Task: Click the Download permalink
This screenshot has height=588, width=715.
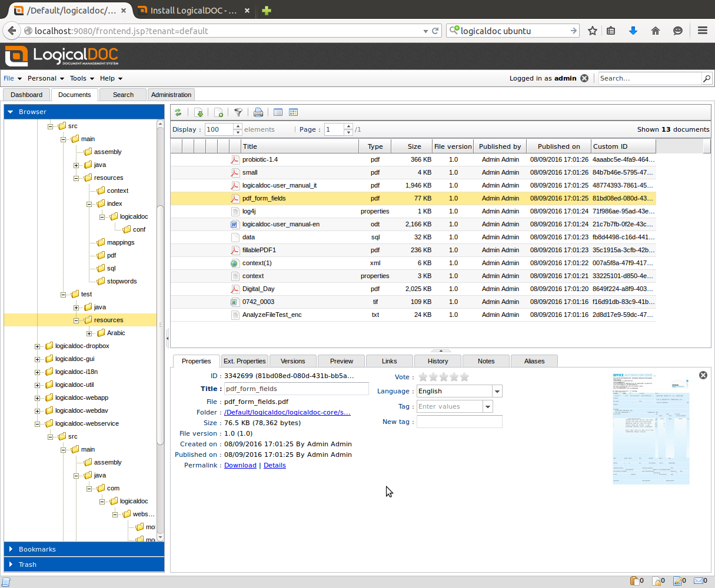Action: 240,465
